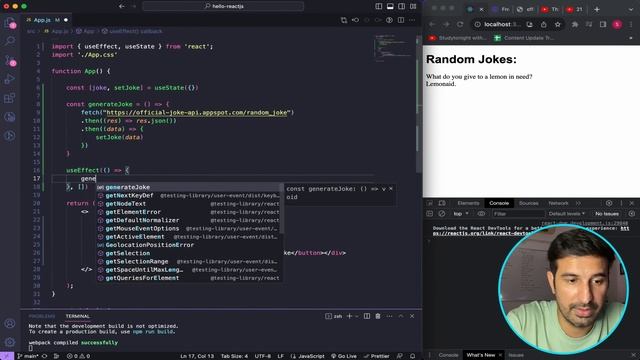Viewport: 640px width, 360px height.
Task: Click the sync changes status icon
Action: click(44, 356)
